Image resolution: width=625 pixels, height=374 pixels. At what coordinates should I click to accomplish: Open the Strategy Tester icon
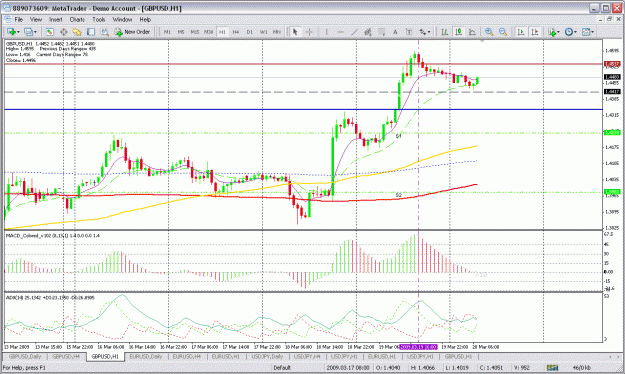(x=104, y=32)
